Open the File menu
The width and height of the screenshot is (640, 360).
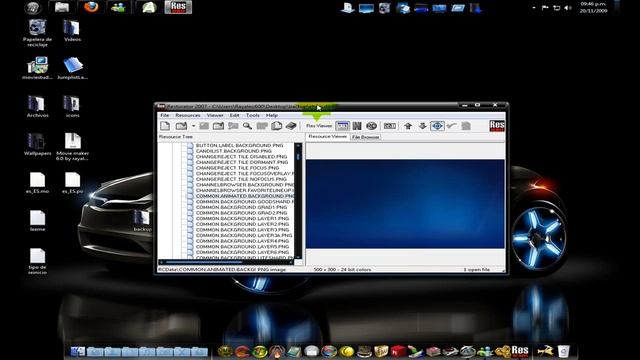pos(164,115)
